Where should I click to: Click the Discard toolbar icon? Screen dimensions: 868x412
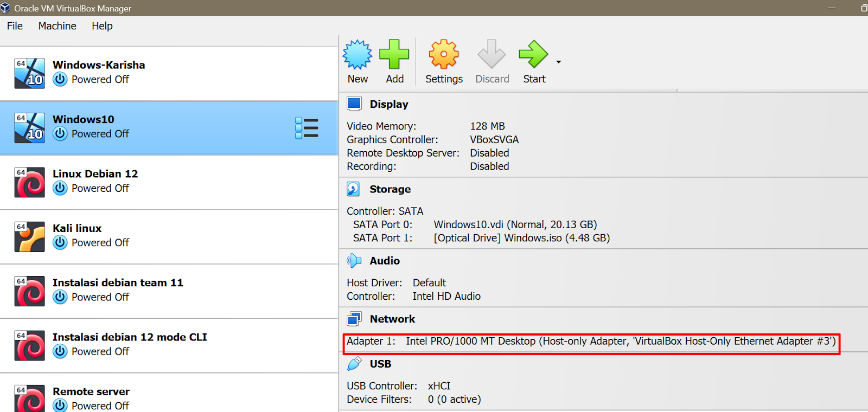492,54
